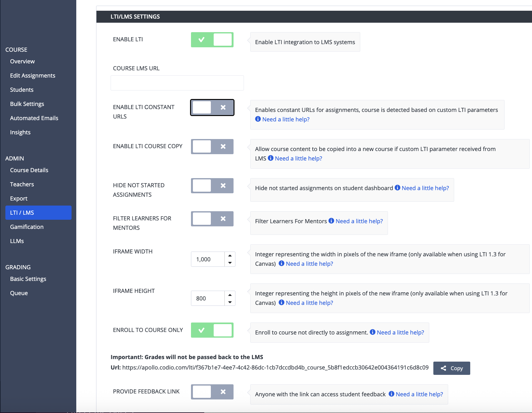Click the LTI URL text
This screenshot has height=413, width=532.
pyautogui.click(x=275, y=368)
